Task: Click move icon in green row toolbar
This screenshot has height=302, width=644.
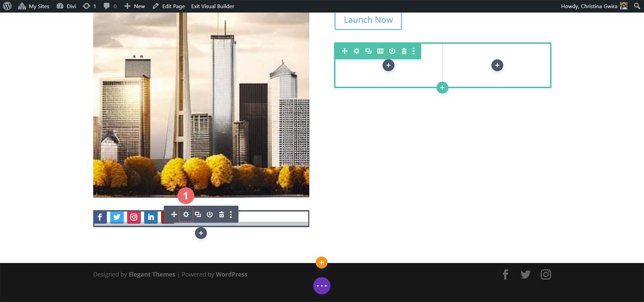Action: point(345,51)
